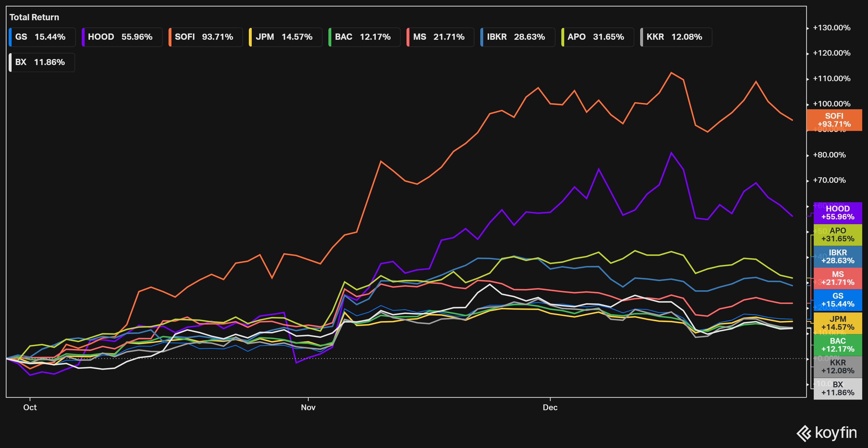Click the APO +31.65% axis label
Viewport: 868px width, 448px height.
837,235
